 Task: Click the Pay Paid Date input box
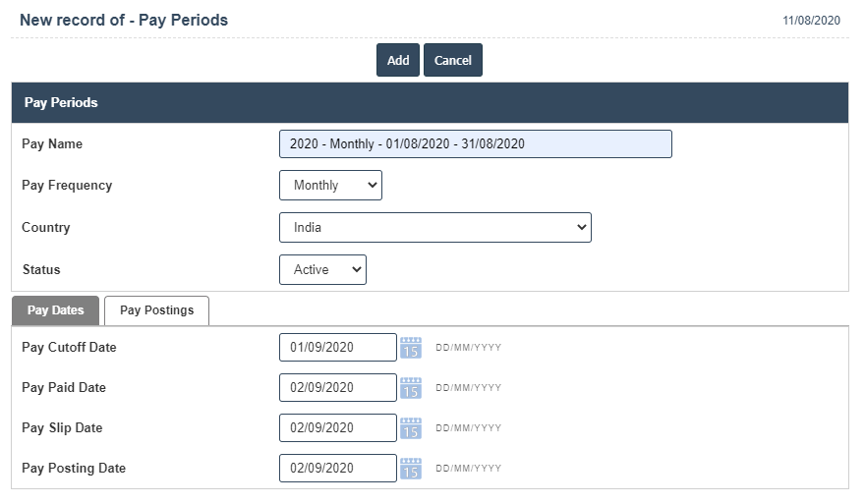(337, 388)
